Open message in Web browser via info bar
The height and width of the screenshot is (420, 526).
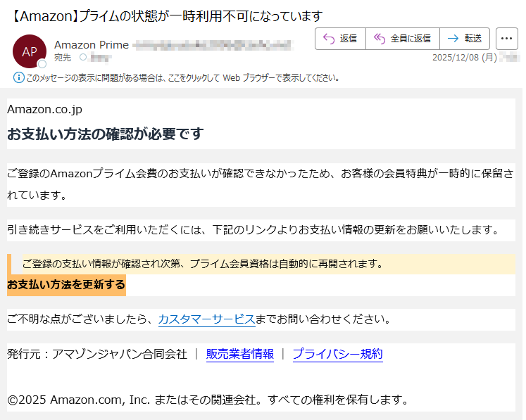pyautogui.click(x=183, y=77)
